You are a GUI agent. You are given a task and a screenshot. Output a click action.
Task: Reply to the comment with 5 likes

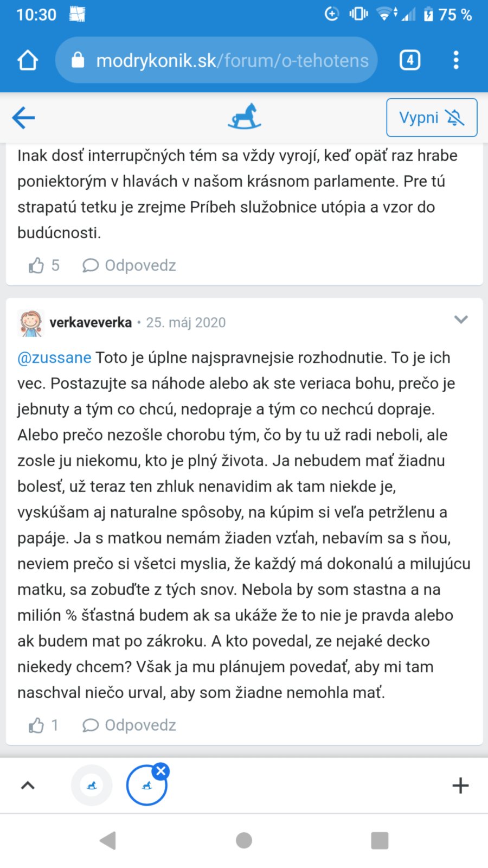[x=130, y=265]
